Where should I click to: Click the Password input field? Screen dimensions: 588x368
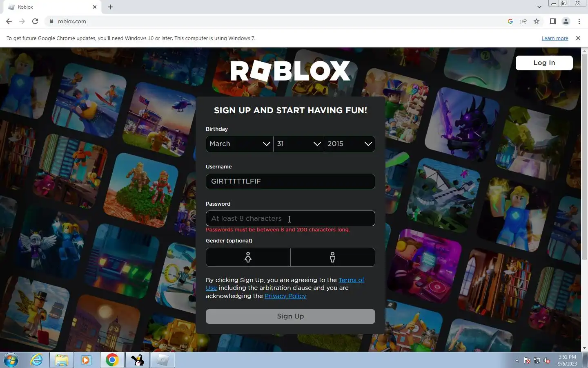point(290,218)
